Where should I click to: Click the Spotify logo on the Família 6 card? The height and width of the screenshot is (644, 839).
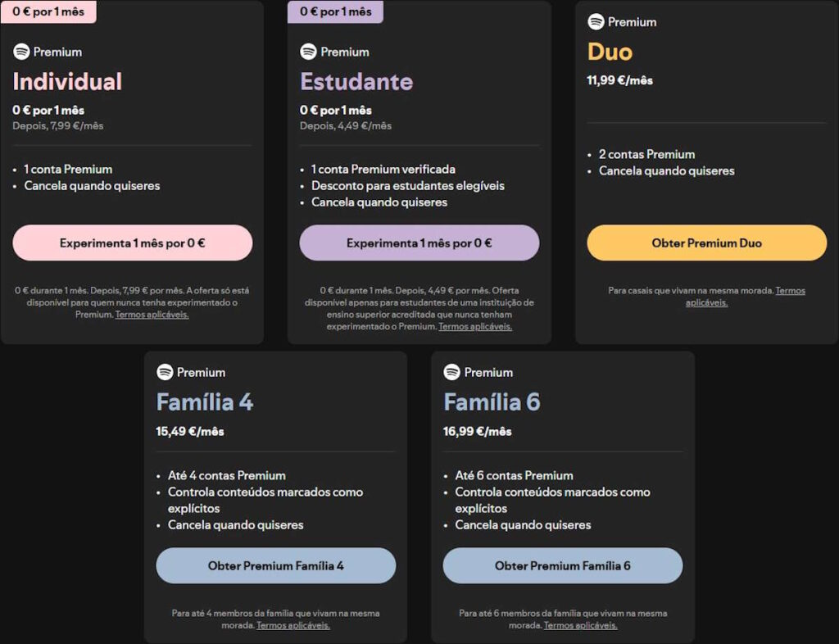point(451,372)
